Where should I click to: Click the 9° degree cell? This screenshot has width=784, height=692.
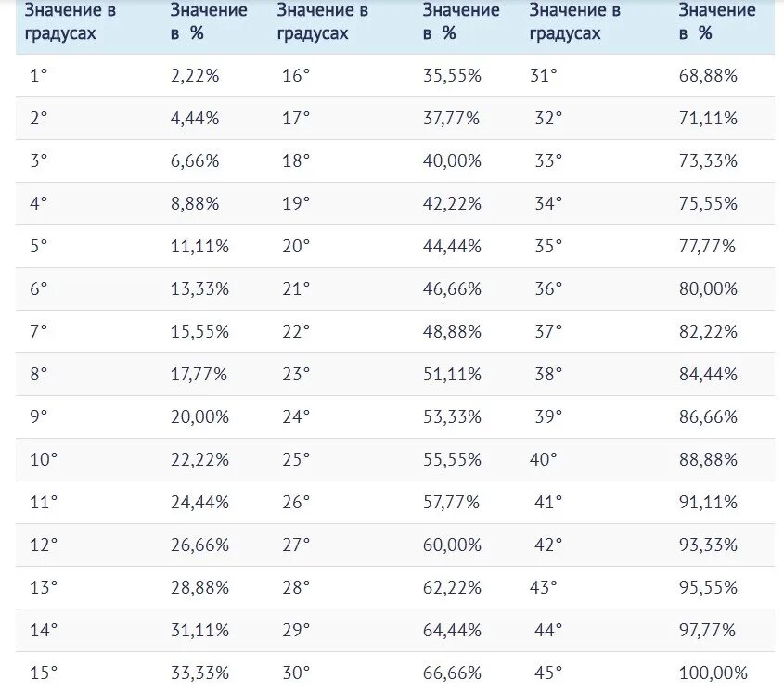[38, 416]
